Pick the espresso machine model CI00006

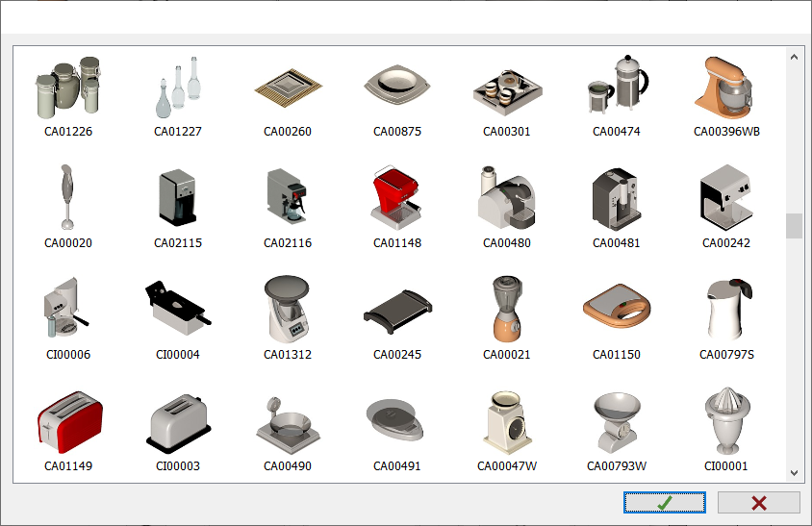coord(65,307)
